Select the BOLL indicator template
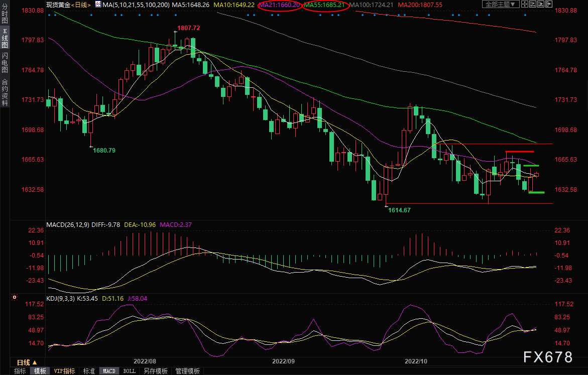Screen dimensions: 588x375 click(x=129, y=371)
